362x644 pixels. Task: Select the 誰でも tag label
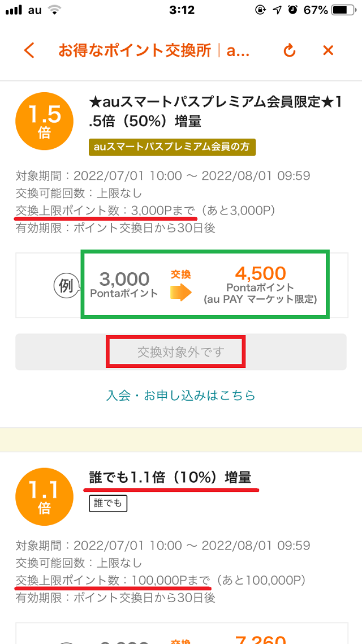point(108,504)
